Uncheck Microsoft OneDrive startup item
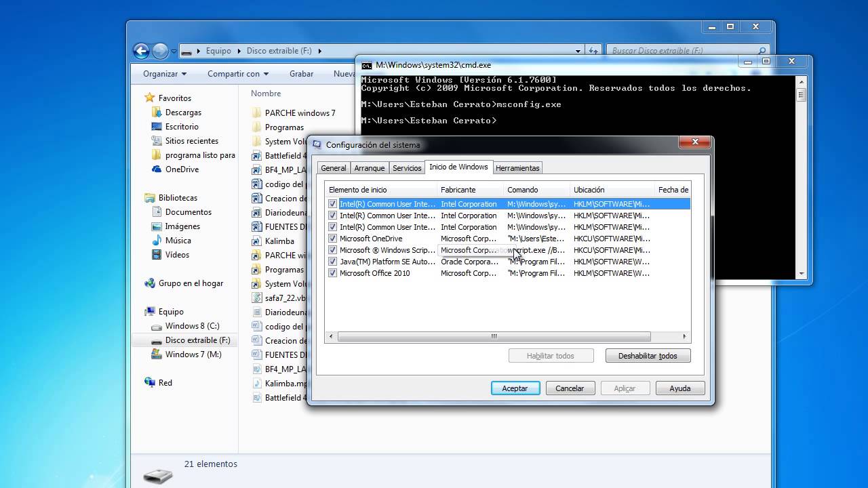Viewport: 868px width, 488px height. click(x=332, y=239)
